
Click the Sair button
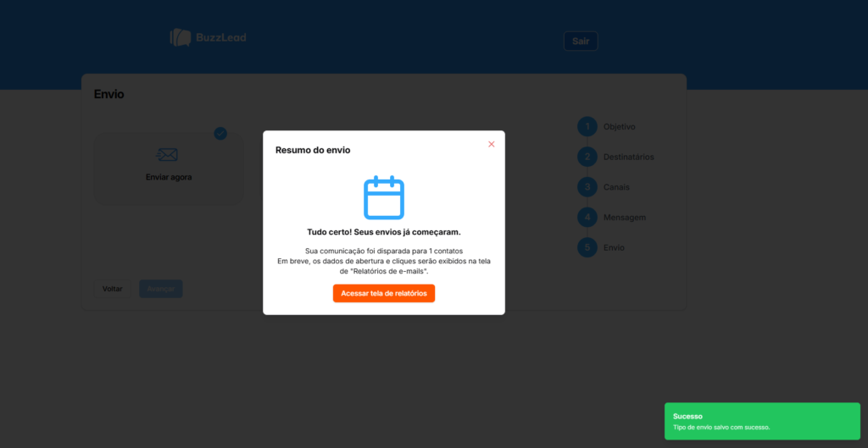[581, 41]
